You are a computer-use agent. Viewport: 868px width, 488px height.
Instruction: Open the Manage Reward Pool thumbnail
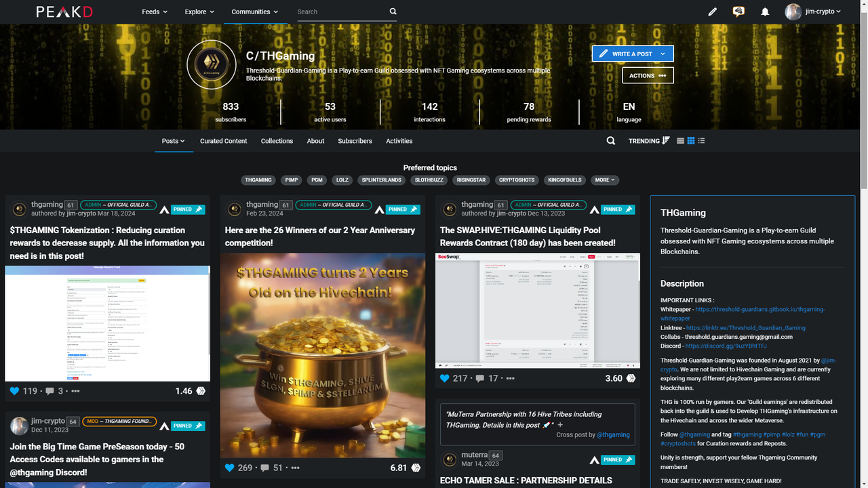(x=108, y=323)
